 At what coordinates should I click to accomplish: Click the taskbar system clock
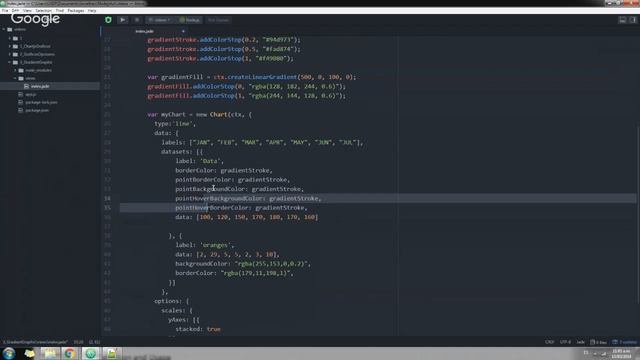tap(621, 354)
